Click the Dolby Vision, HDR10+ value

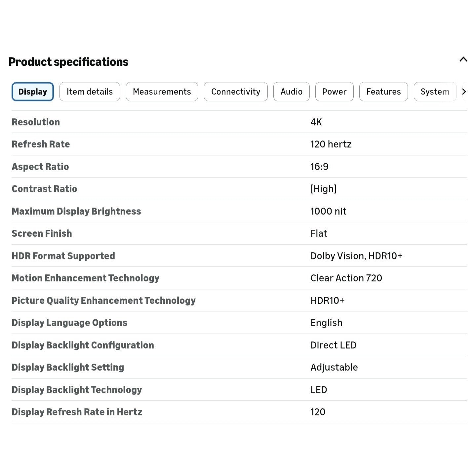tap(356, 256)
